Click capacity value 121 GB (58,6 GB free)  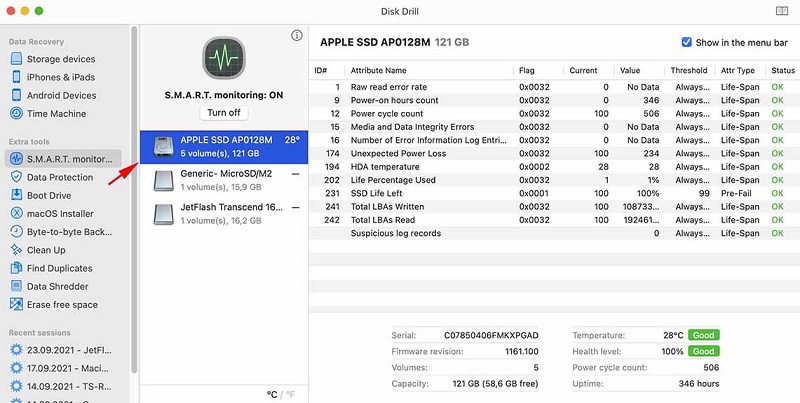(x=495, y=384)
